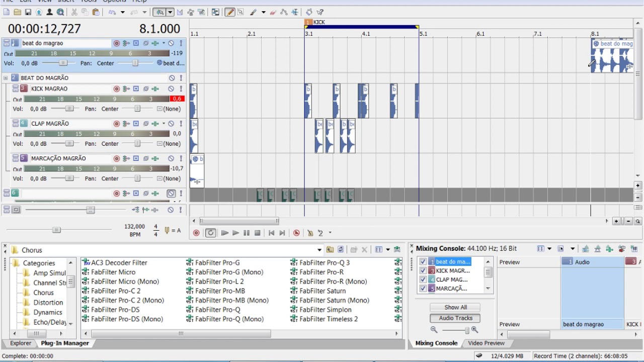This screenshot has width=644, height=362.
Task: Click the project tempo slider
Action: 56,230
